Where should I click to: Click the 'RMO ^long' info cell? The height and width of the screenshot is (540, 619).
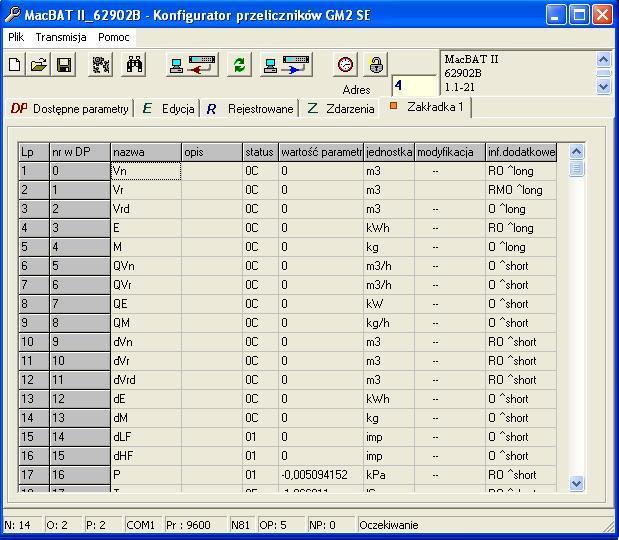coord(521,190)
